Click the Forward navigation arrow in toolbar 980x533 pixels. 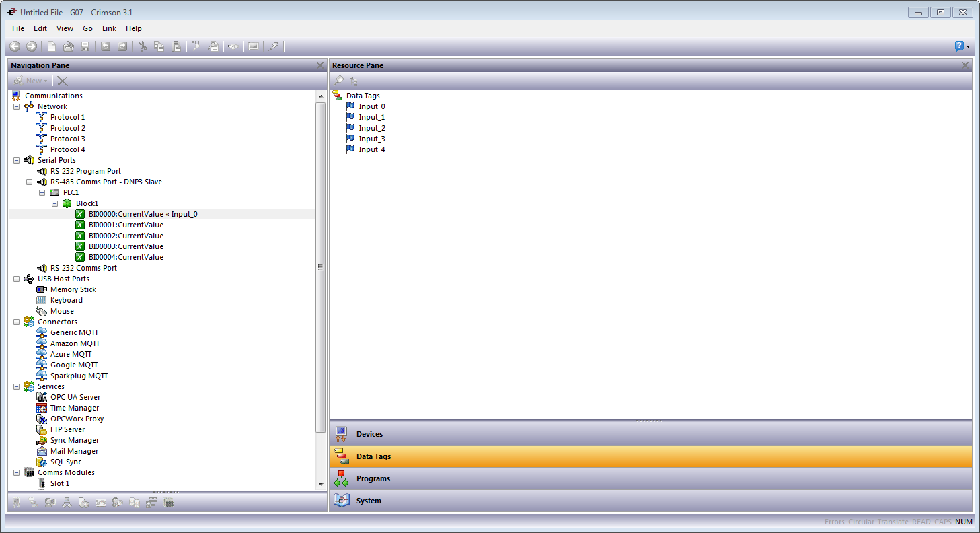32,46
